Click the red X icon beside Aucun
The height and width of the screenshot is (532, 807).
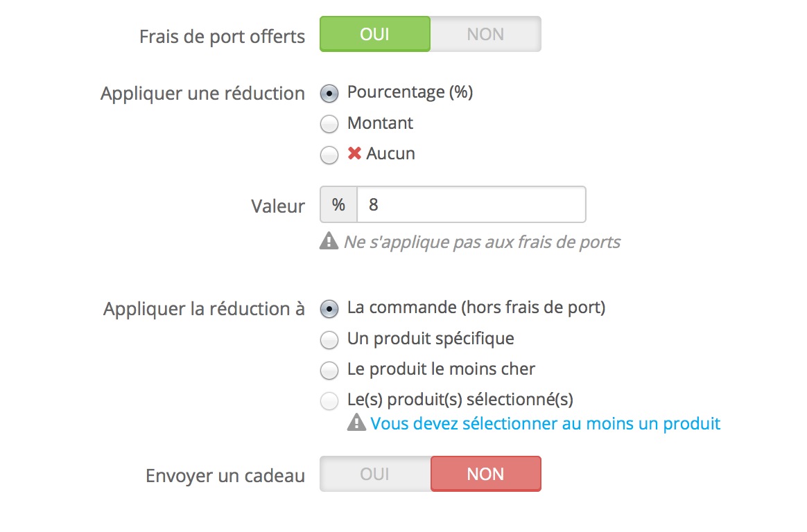point(354,153)
